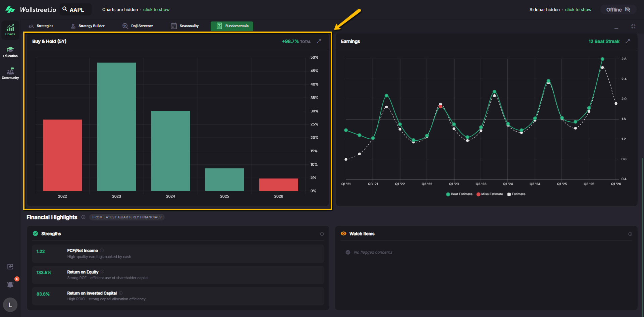
Task: Click the AAPL ticker search field
Action: tap(76, 10)
